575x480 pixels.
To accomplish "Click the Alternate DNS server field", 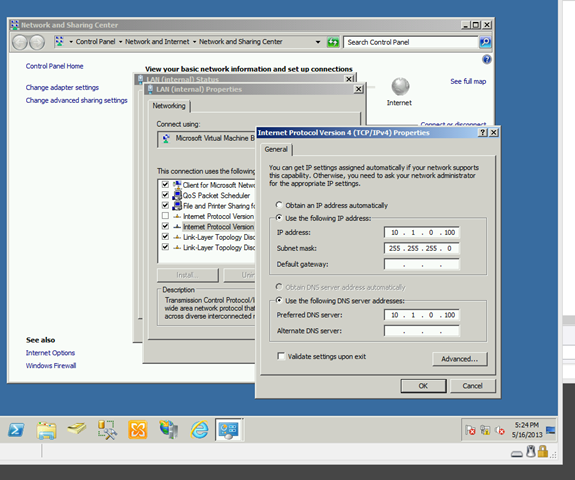I will coord(422,331).
